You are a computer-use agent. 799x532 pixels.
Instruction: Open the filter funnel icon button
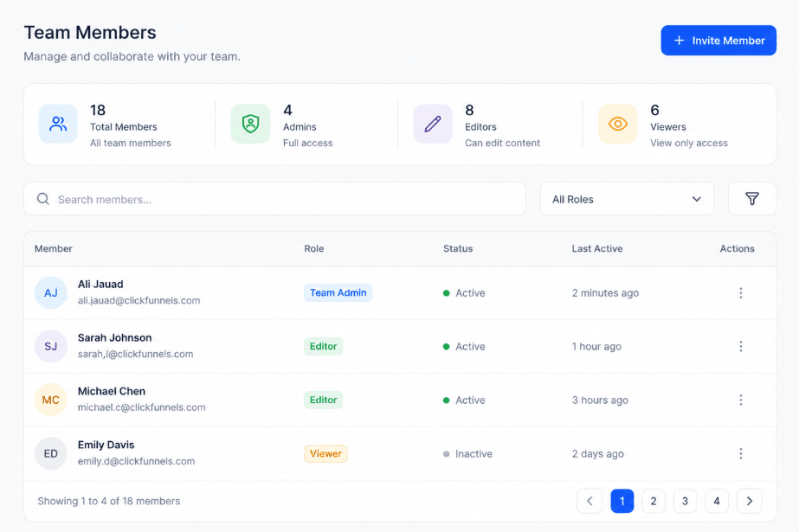(751, 199)
